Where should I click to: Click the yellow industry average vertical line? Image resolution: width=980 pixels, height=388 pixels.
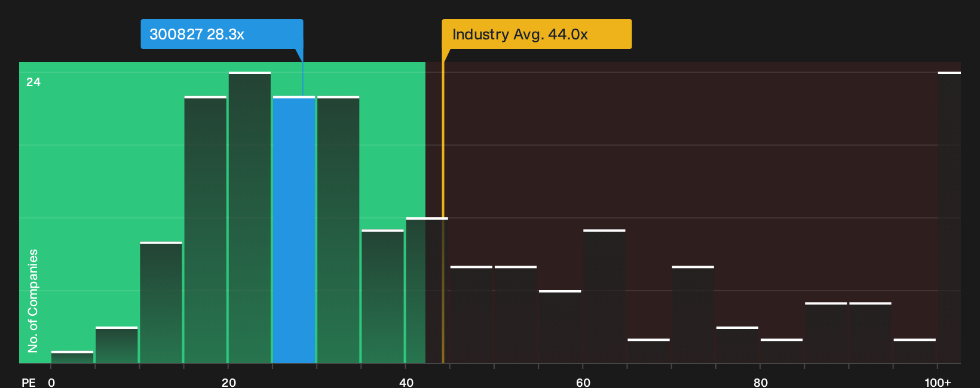(x=443, y=206)
